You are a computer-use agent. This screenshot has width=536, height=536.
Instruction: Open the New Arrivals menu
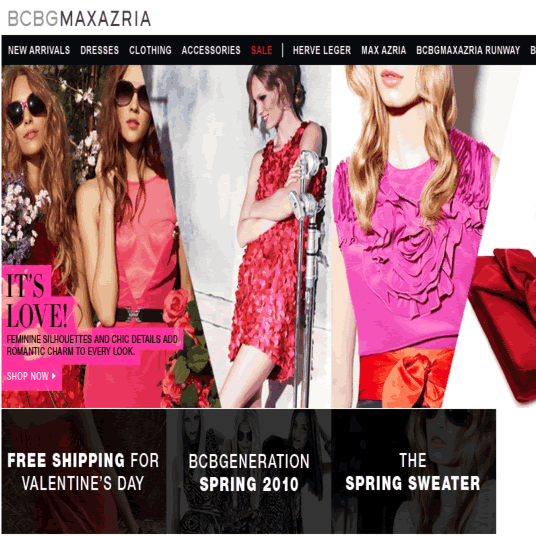click(x=39, y=50)
